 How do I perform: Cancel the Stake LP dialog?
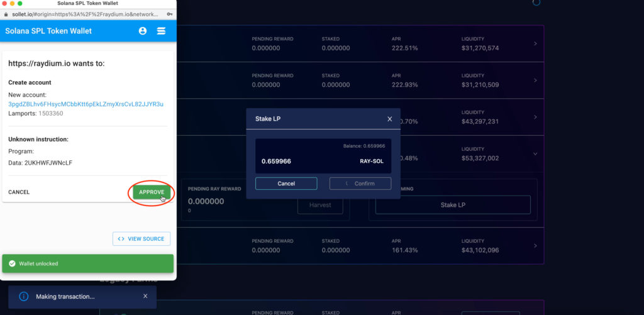click(x=286, y=184)
